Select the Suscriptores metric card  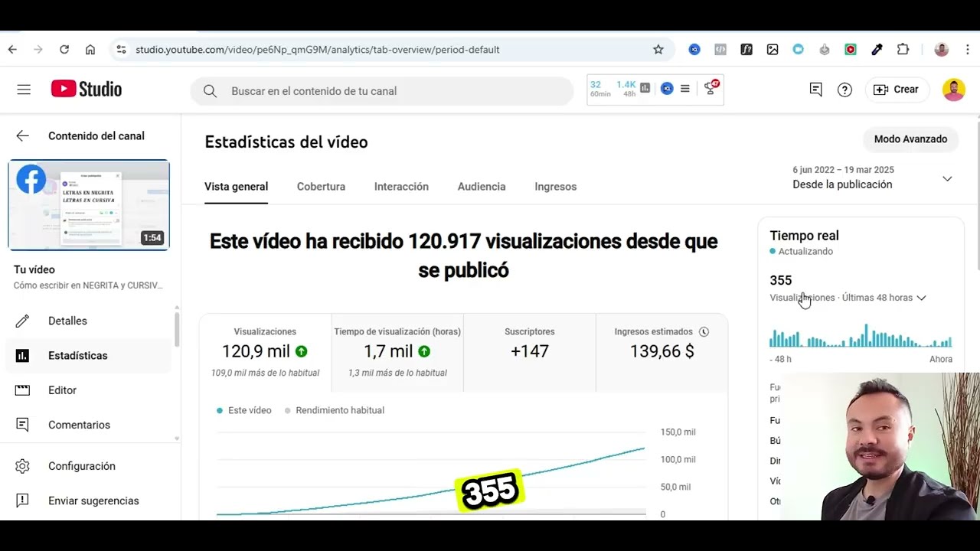[x=529, y=353]
